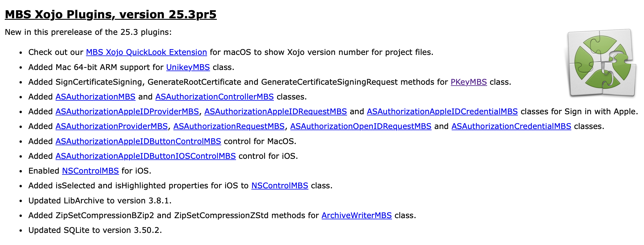Viewport: 644px width, 245px height.
Task: Open the UnikeyMBS class link
Action: click(188, 67)
